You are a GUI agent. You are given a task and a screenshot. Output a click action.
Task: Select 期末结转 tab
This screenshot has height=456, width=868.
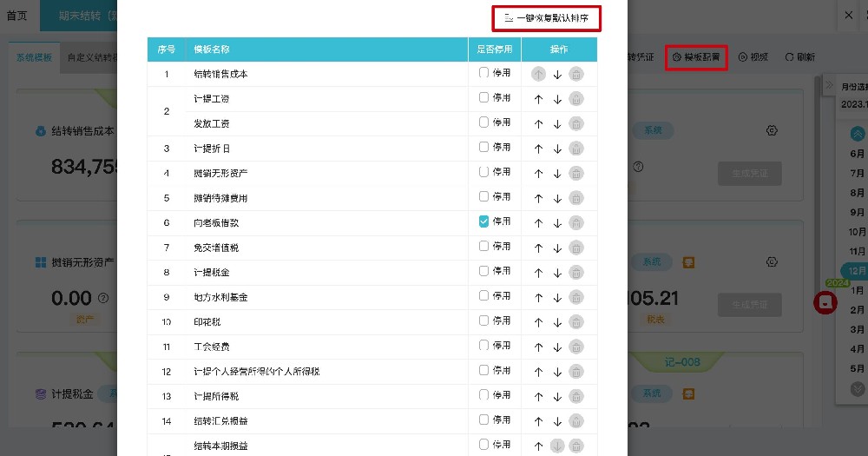coord(79,16)
